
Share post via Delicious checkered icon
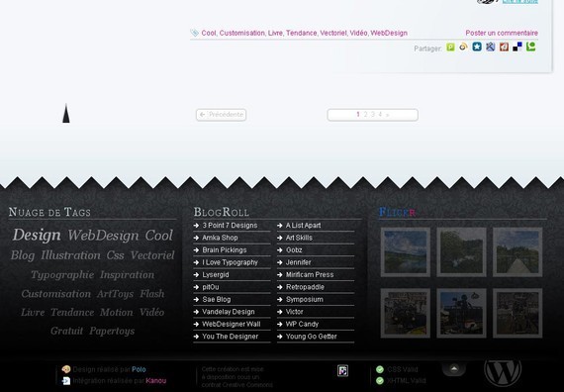point(517,48)
